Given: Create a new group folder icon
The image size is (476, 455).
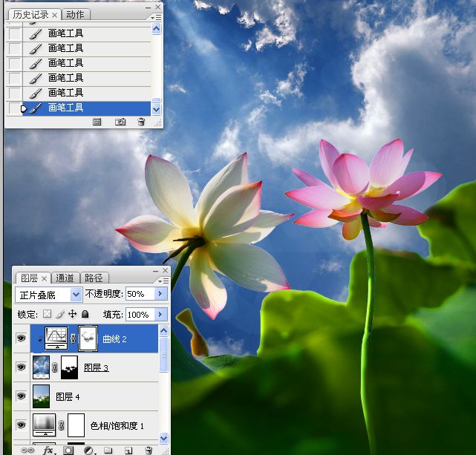Looking at the screenshot, I should click(x=108, y=451).
